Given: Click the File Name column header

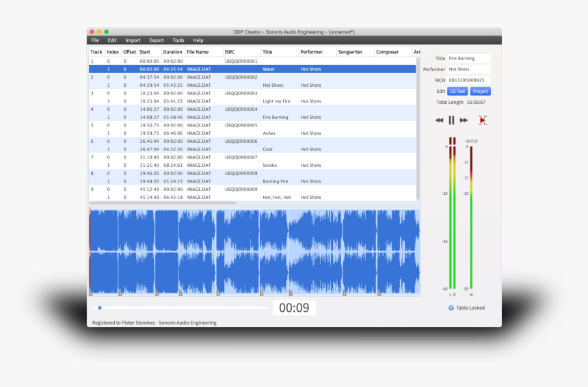Looking at the screenshot, I should pyautogui.click(x=204, y=52).
